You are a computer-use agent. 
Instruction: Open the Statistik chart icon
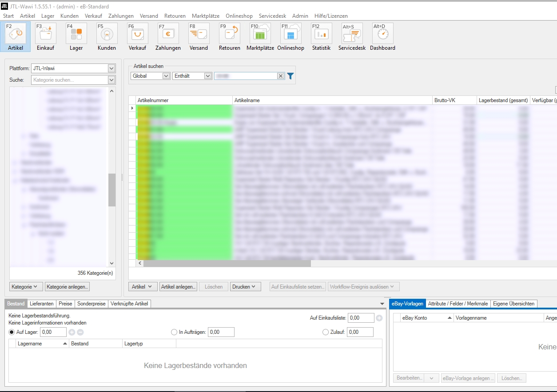pyautogui.click(x=321, y=34)
